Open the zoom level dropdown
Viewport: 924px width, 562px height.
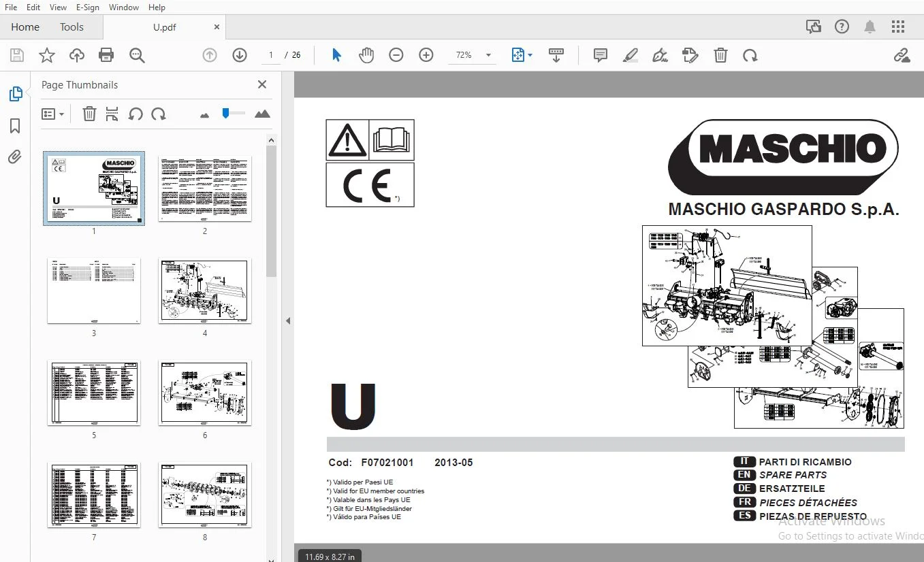click(488, 55)
